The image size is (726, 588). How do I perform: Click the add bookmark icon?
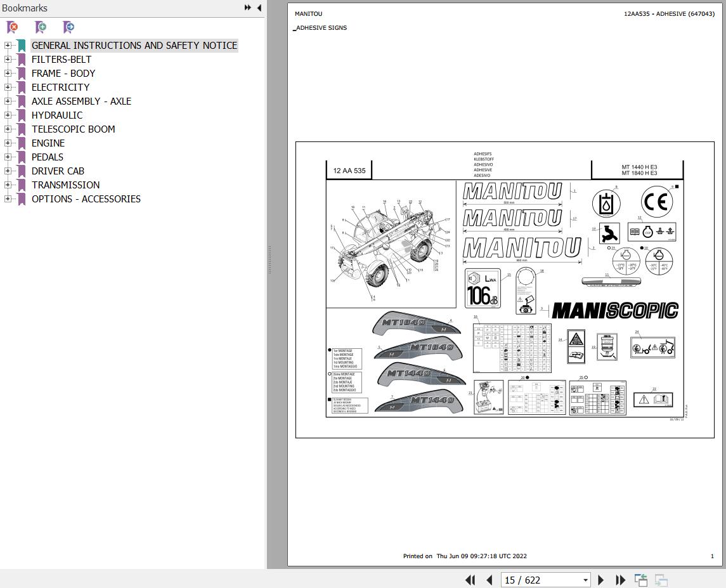tap(41, 27)
